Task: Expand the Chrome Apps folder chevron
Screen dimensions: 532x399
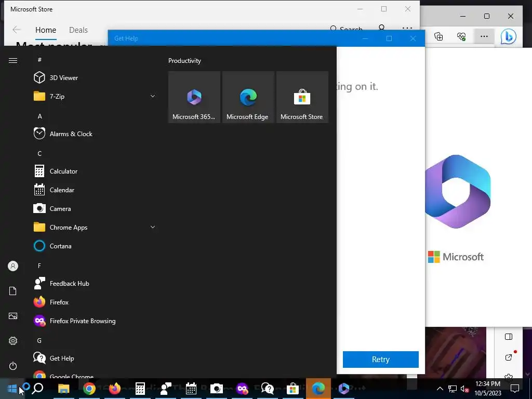Action: [153, 228]
